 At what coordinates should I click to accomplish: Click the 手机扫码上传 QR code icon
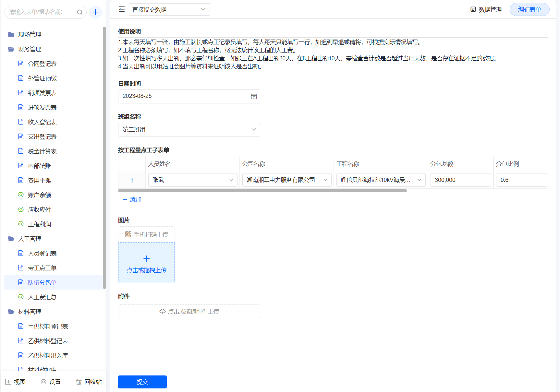[x=128, y=234]
